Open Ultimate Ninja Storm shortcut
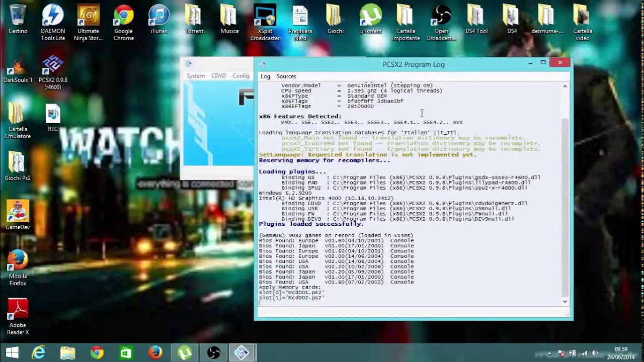 88,23
